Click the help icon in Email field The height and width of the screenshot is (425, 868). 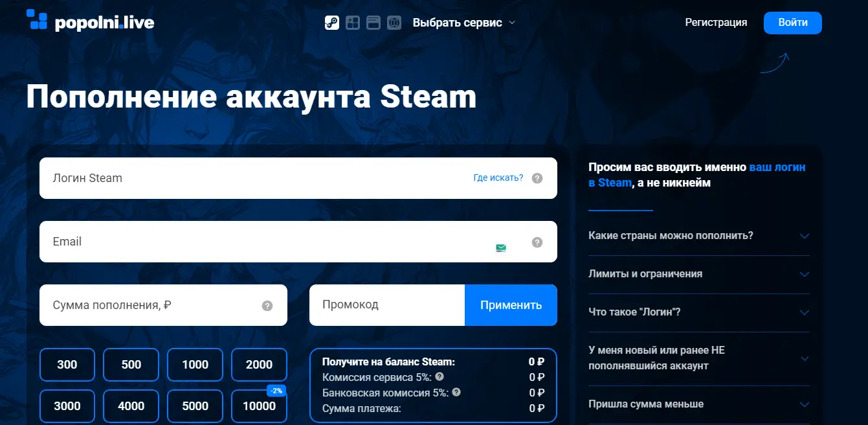(x=537, y=242)
